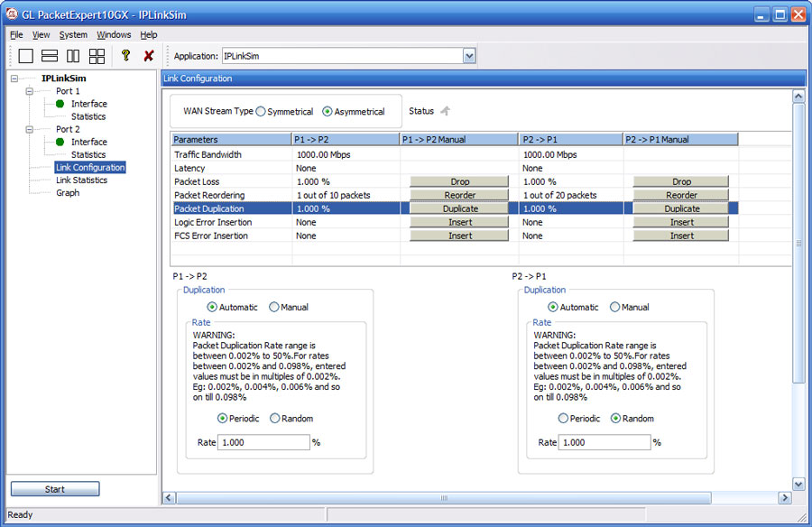The height and width of the screenshot is (527, 812).
Task: Select Port 1 Statistics in tree
Action: click(x=88, y=116)
